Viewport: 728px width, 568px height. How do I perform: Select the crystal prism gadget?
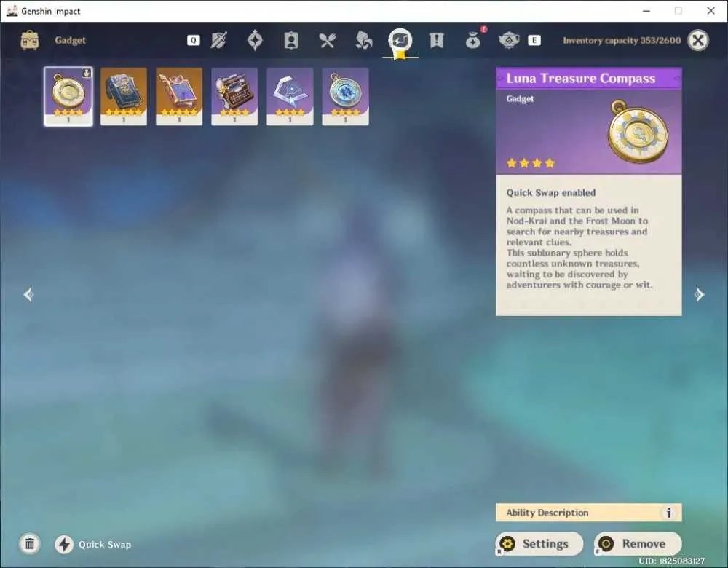click(290, 97)
